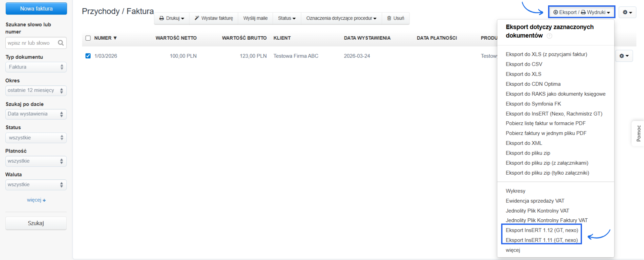The image size is (644, 260).
Task: Select Eksport InsERT 1.12 (GT, nexo)
Action: (x=542, y=230)
